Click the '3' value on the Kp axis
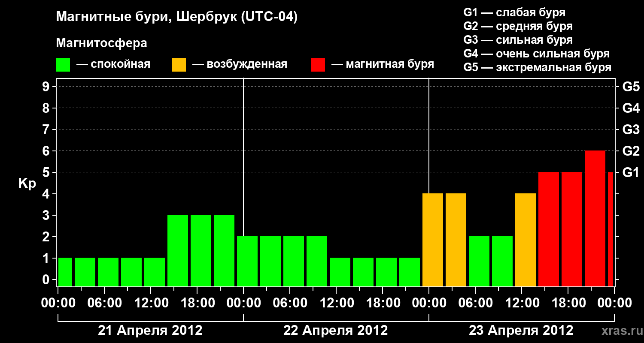The height and width of the screenshot is (343, 644). pyautogui.click(x=47, y=215)
